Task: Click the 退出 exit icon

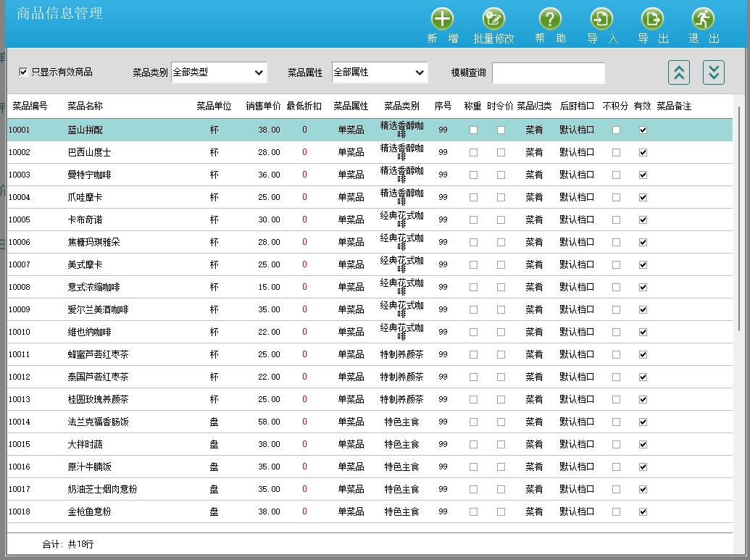Action: point(703,20)
